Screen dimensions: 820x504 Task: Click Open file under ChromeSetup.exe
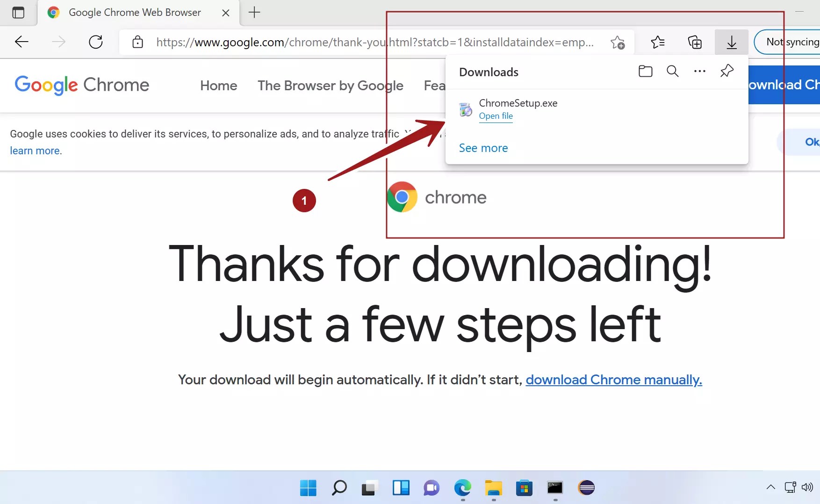point(496,116)
